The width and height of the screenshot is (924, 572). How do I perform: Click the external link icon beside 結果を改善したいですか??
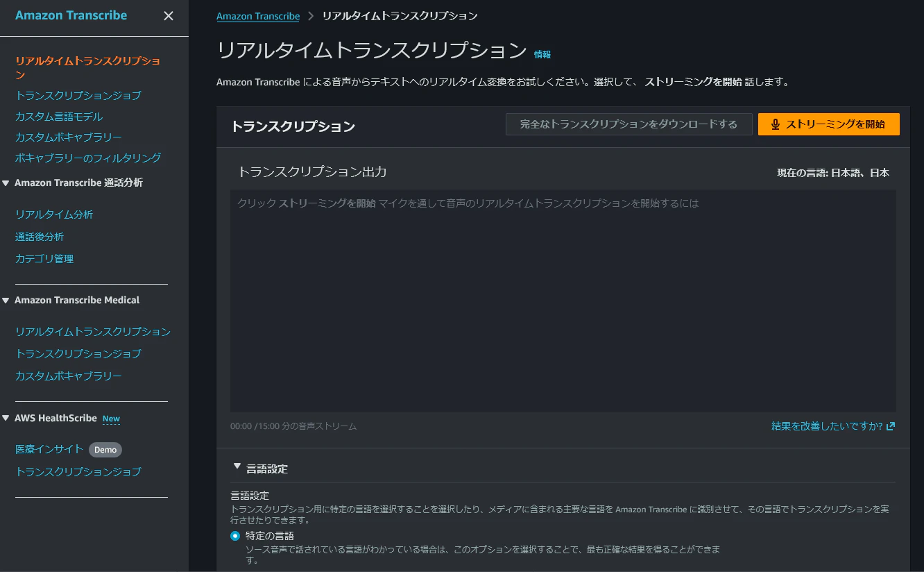[891, 426]
